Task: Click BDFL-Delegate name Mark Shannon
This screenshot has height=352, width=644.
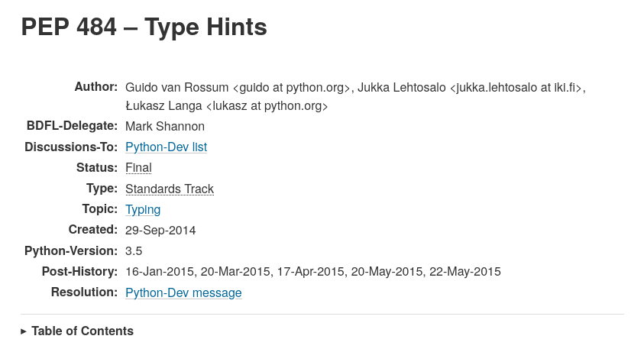Action: (165, 127)
